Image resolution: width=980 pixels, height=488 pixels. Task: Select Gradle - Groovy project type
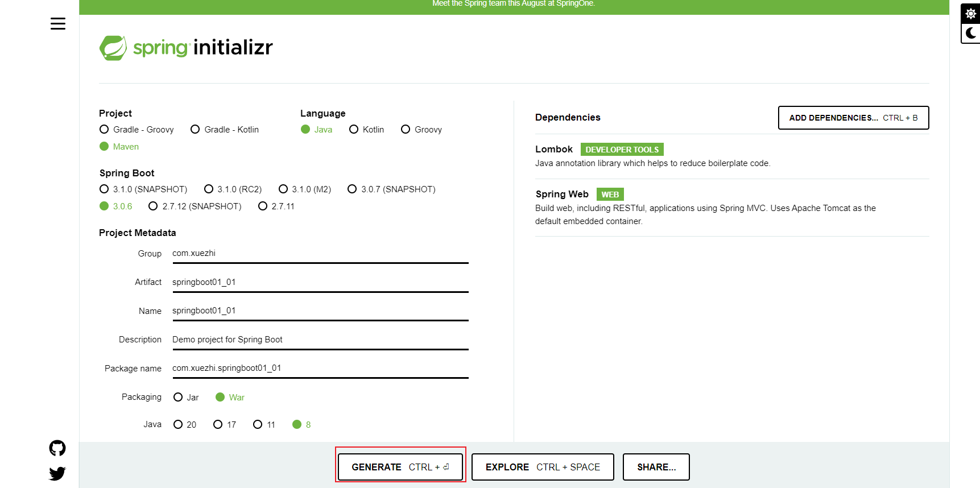coord(137,130)
